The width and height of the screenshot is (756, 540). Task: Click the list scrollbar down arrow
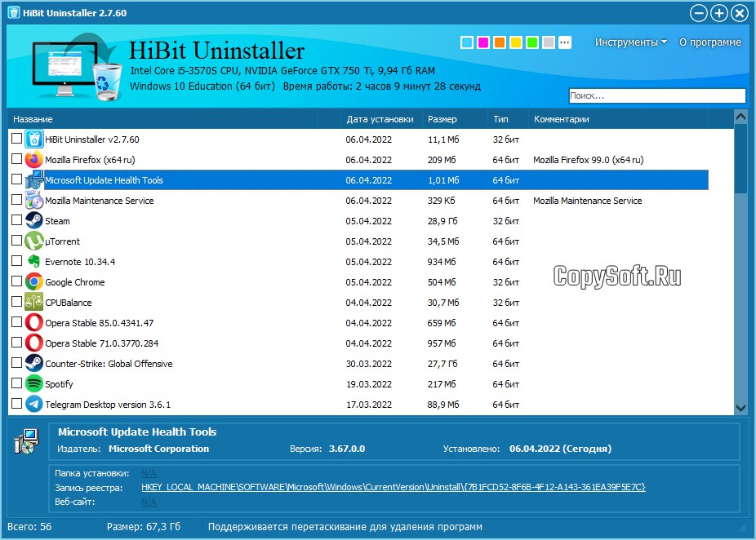(x=740, y=408)
